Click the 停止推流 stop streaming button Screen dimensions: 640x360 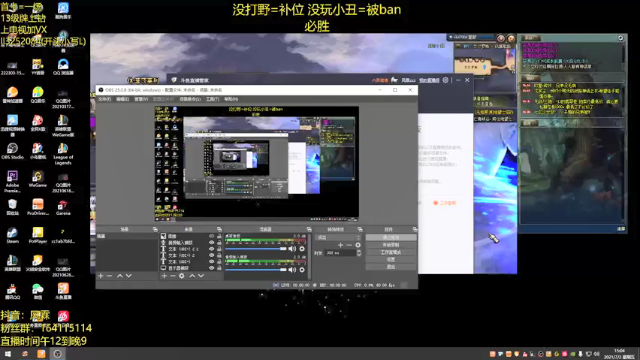coord(391,238)
